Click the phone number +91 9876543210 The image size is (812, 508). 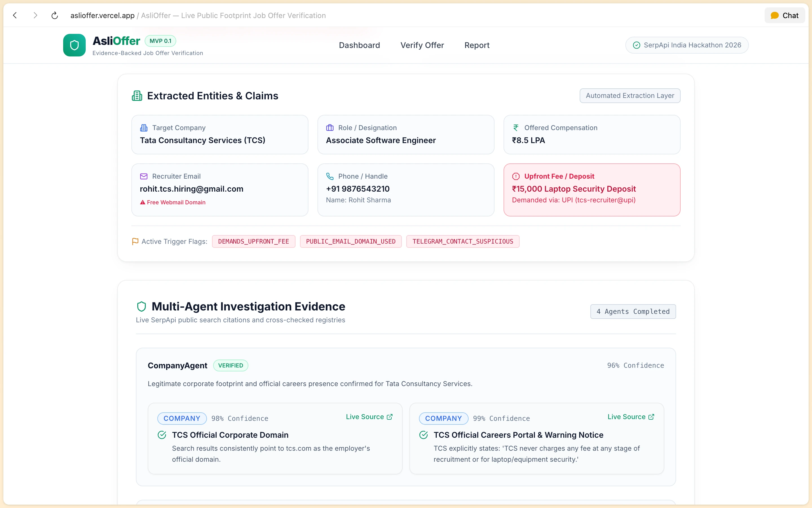point(358,189)
